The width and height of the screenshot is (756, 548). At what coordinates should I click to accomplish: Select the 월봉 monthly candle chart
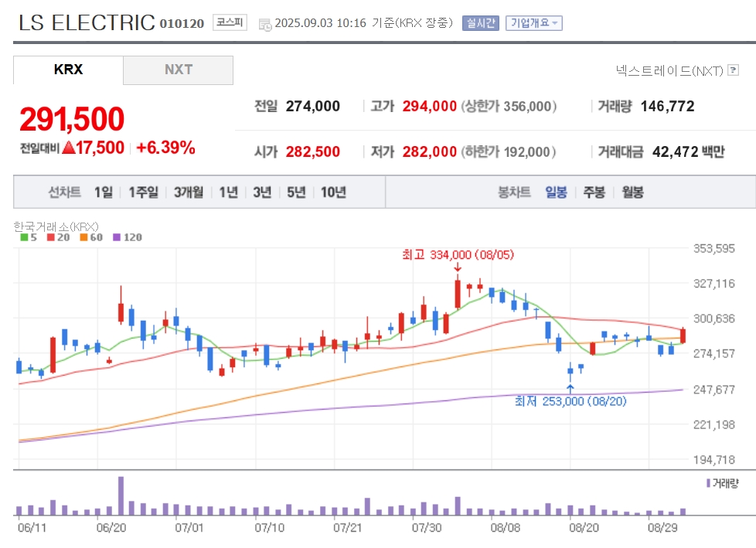632,192
